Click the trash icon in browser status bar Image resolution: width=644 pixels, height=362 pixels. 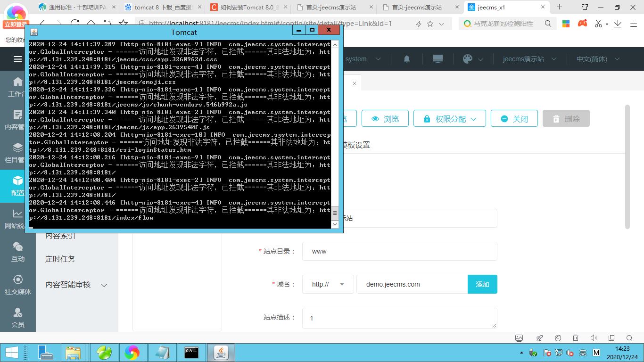(576, 338)
